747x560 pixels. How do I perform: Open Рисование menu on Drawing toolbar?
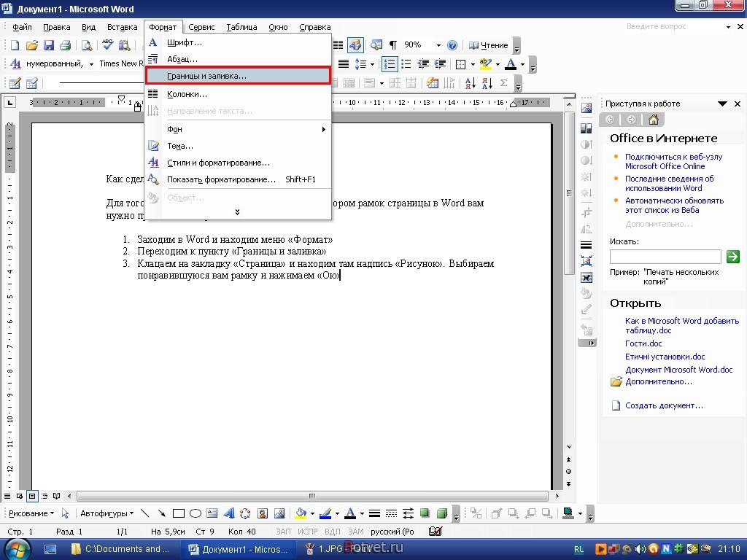pyautogui.click(x=31, y=513)
